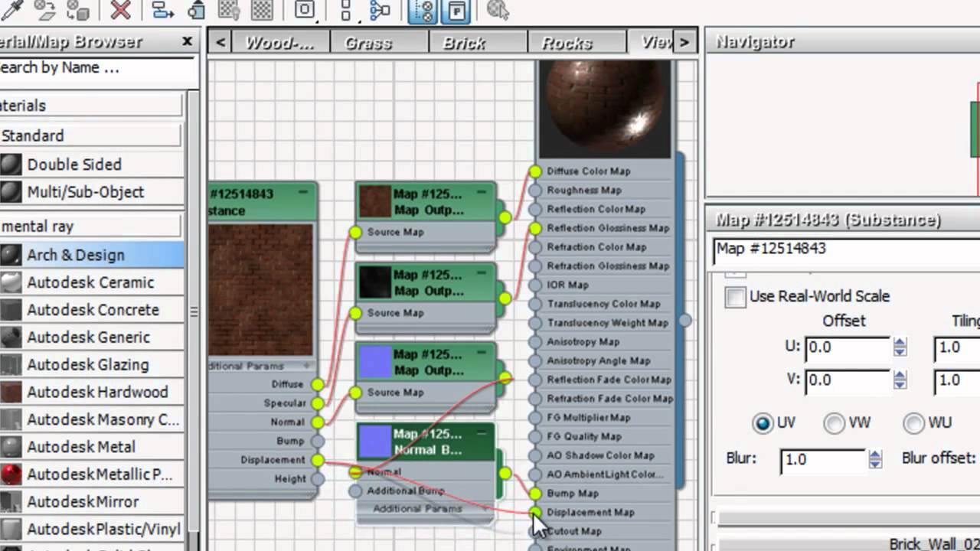The height and width of the screenshot is (551, 980).
Task: Click the Substance brick texture preview
Action: pos(261,289)
